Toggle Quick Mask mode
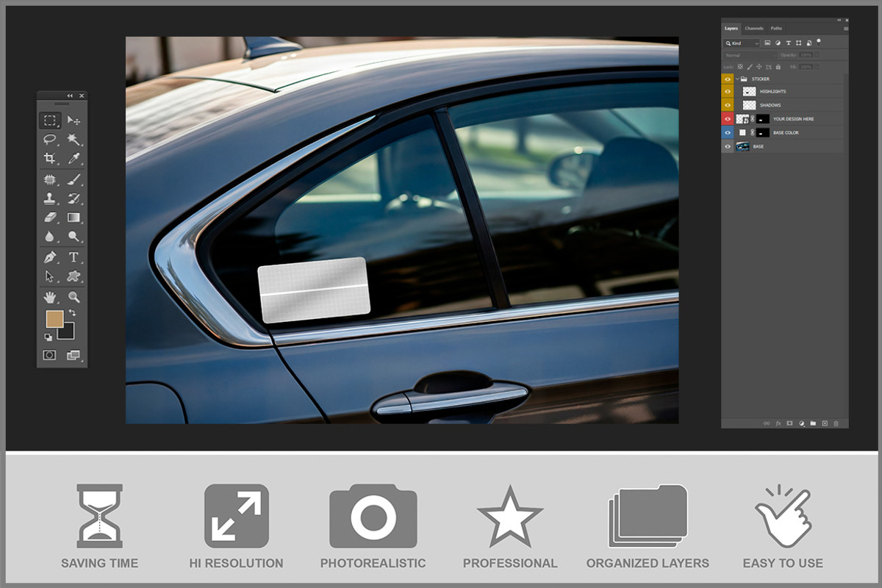Viewport: 882px width, 588px height. [49, 355]
